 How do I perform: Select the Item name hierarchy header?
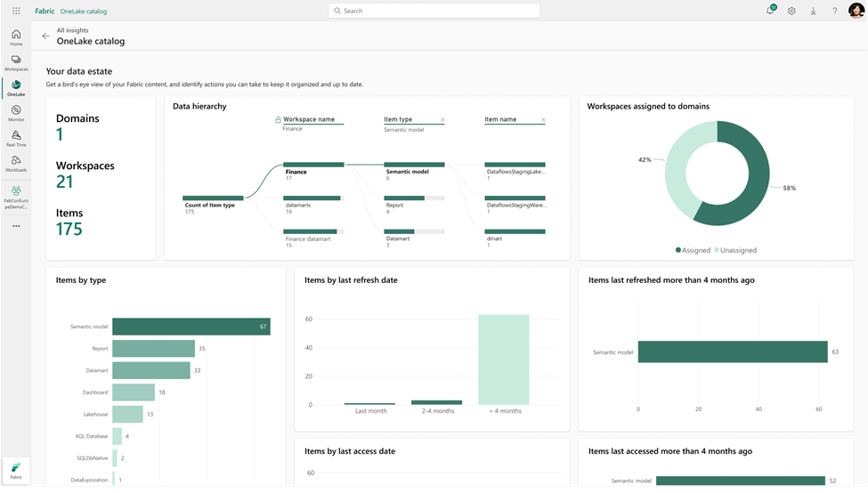[x=500, y=119]
